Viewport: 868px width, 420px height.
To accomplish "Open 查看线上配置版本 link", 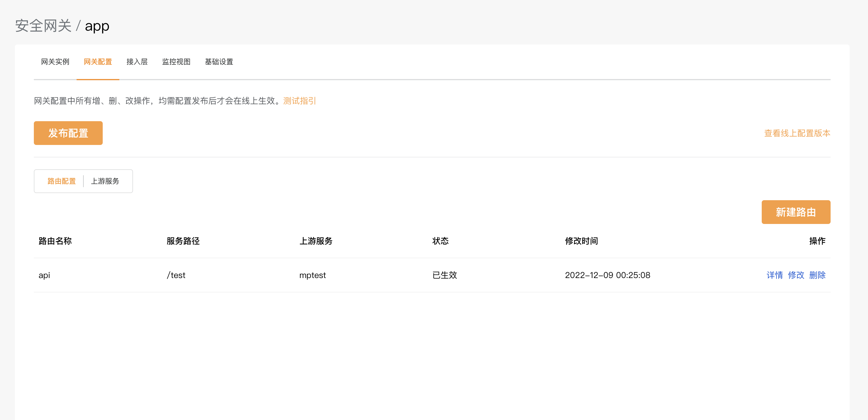I will pyautogui.click(x=797, y=133).
